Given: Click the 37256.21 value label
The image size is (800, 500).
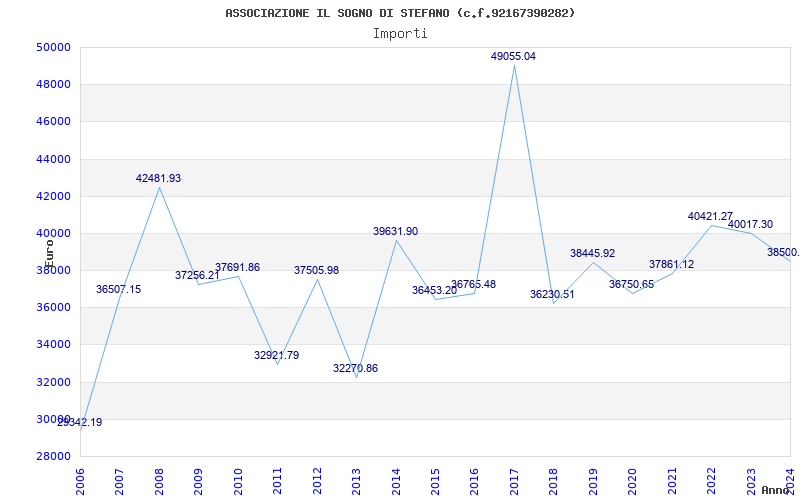Looking at the screenshot, I should click(197, 275).
